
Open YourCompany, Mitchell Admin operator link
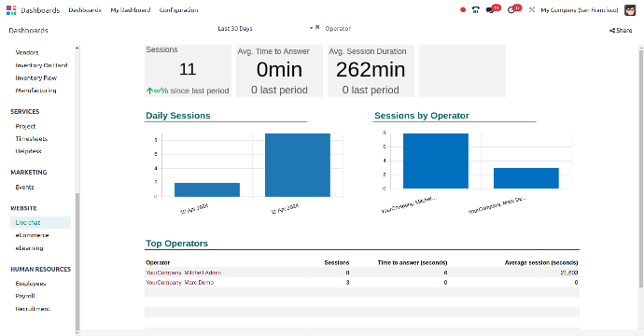(183, 273)
